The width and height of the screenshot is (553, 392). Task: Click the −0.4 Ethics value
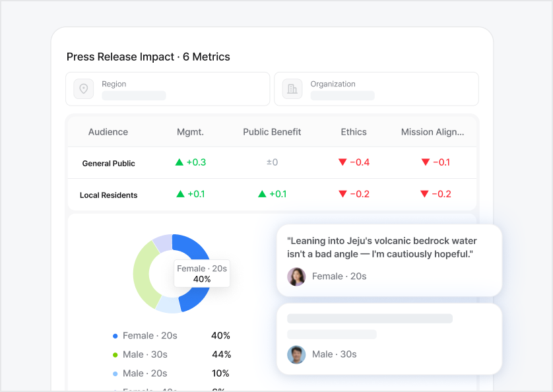tap(360, 162)
